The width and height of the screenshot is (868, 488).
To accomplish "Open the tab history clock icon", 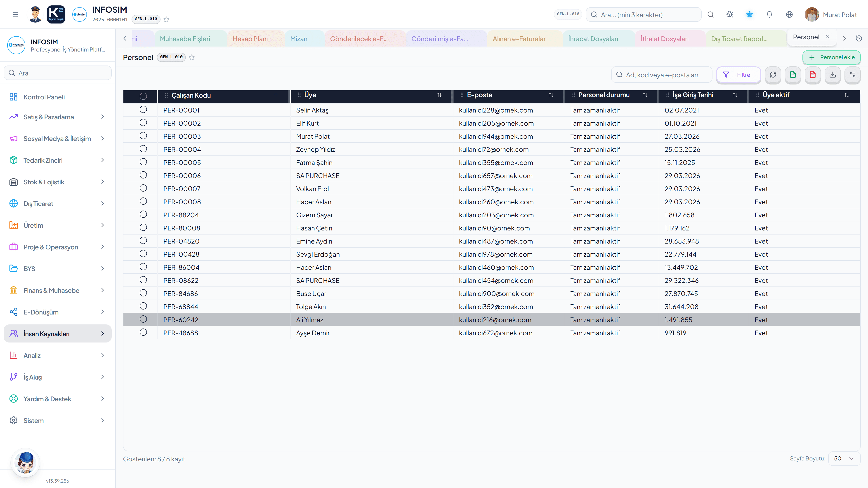I will tap(859, 38).
